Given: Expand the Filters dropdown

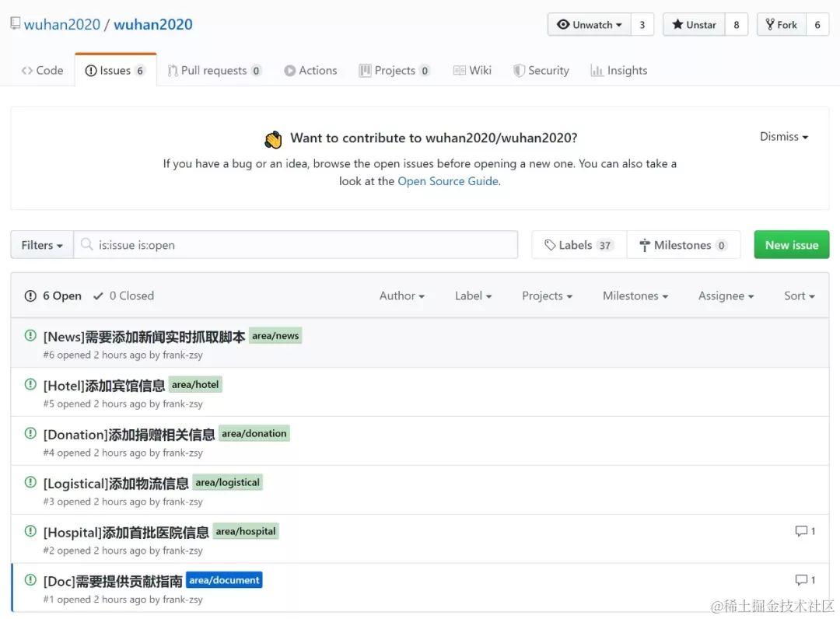Looking at the screenshot, I should 42,245.
